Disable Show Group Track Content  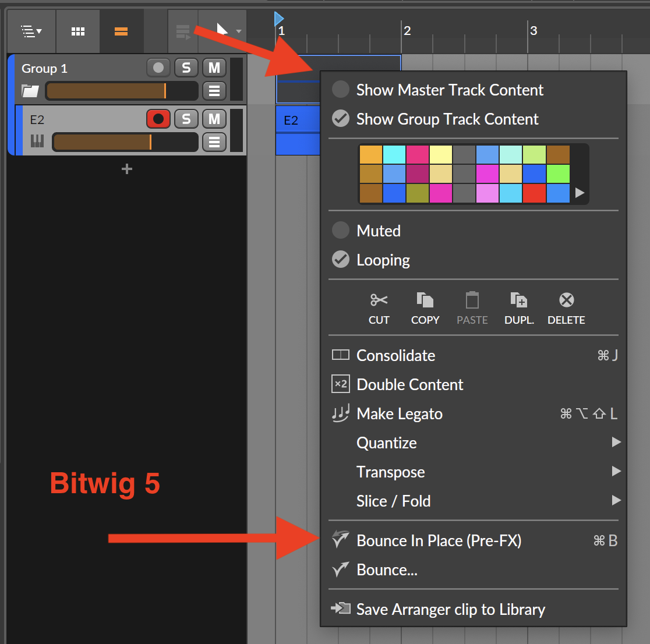coord(474,119)
